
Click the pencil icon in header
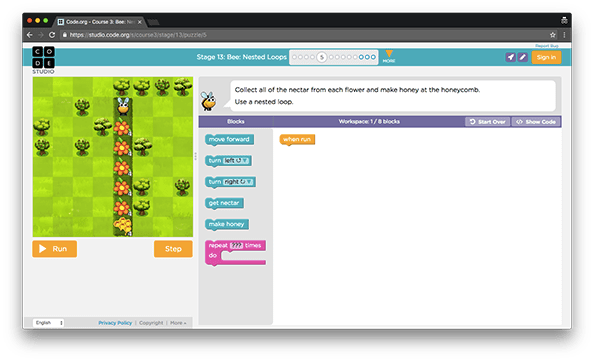[523, 57]
